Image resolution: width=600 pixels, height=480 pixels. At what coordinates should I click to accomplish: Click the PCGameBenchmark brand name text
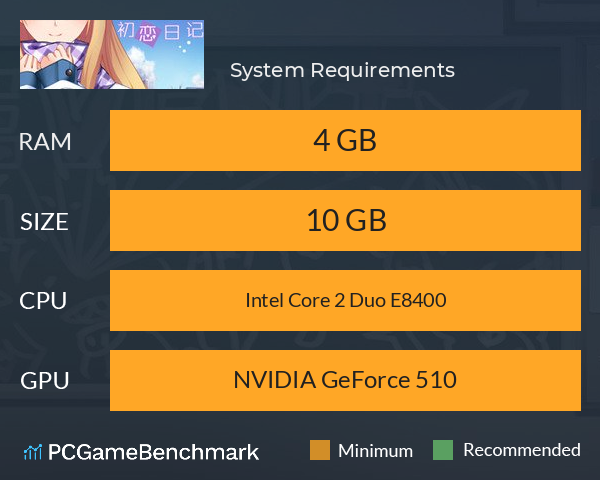pyautogui.click(x=153, y=452)
